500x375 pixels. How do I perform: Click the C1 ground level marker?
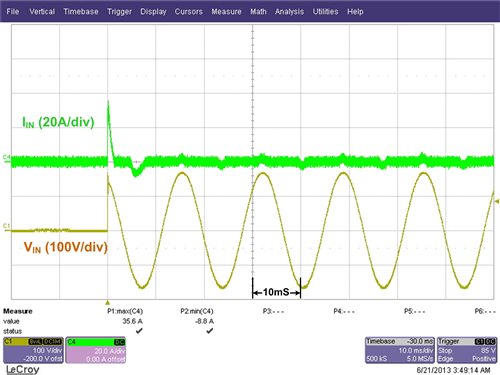tap(7, 226)
